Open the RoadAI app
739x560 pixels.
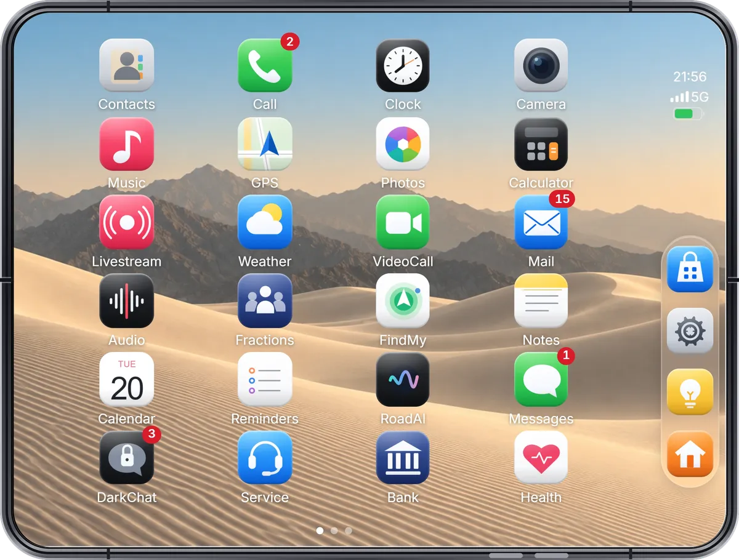pyautogui.click(x=403, y=380)
